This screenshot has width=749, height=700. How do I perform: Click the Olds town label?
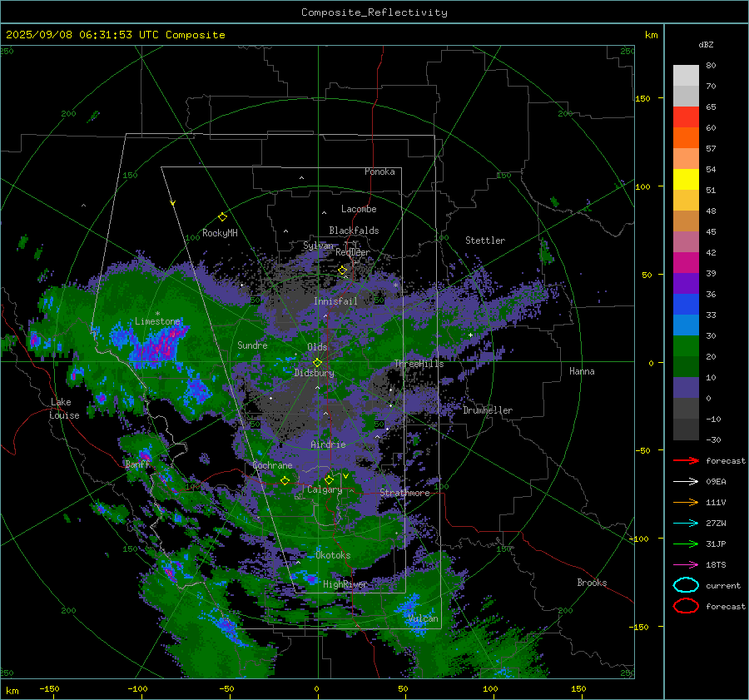[x=317, y=347]
